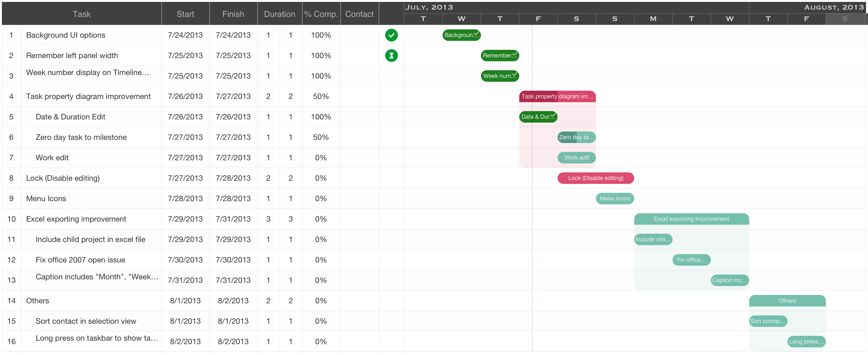The image size is (868, 355).
Task: Click the green checkmark status icon for row 1
Action: coord(391,35)
